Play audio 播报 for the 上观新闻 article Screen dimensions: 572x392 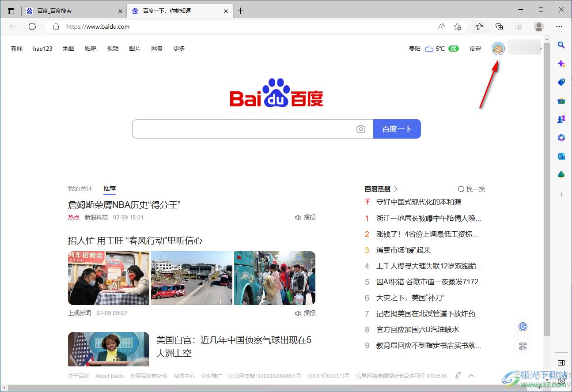(305, 313)
